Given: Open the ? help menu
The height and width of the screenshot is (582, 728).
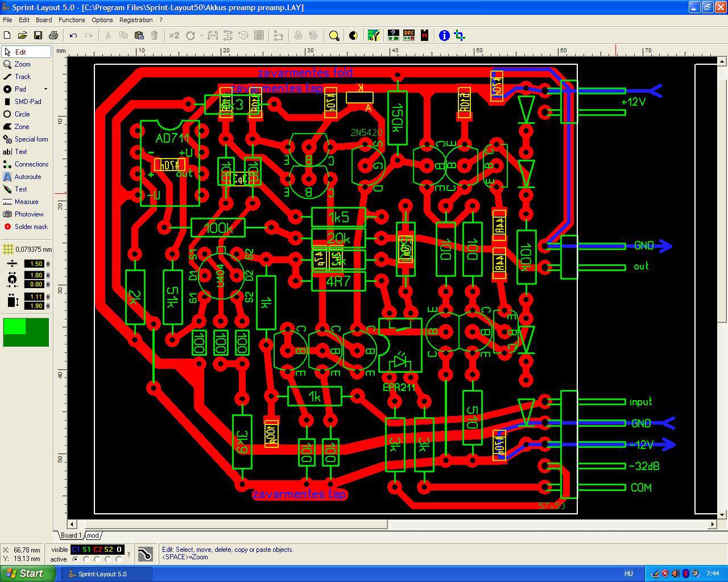Looking at the screenshot, I should coord(161,20).
